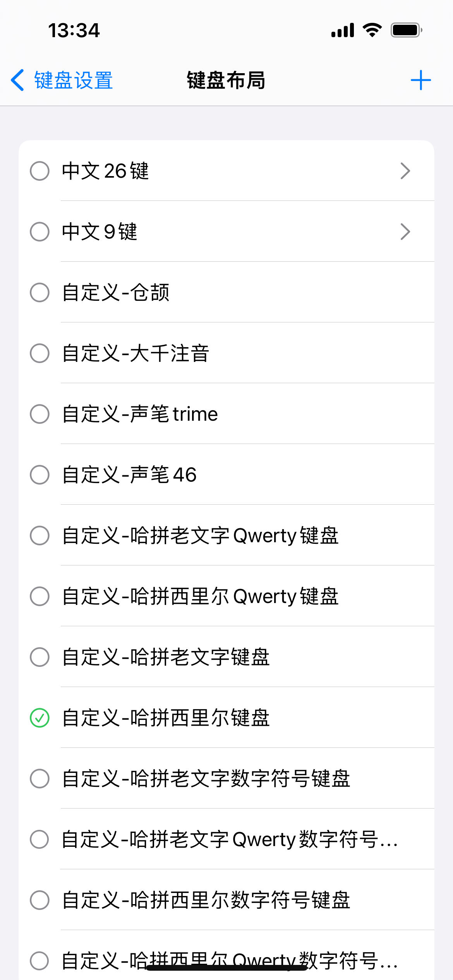Expand 中文 26 键 details chevron
Screen dimensions: 453x980
coord(405,171)
